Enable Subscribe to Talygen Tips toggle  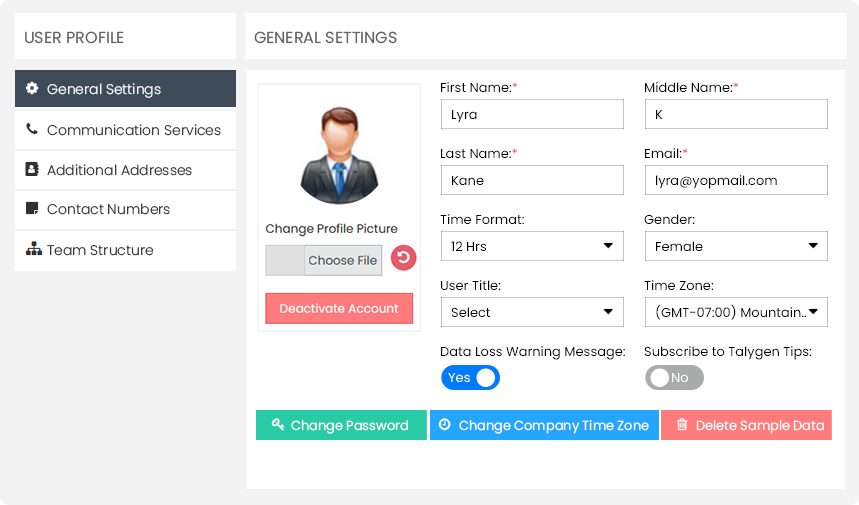point(674,377)
